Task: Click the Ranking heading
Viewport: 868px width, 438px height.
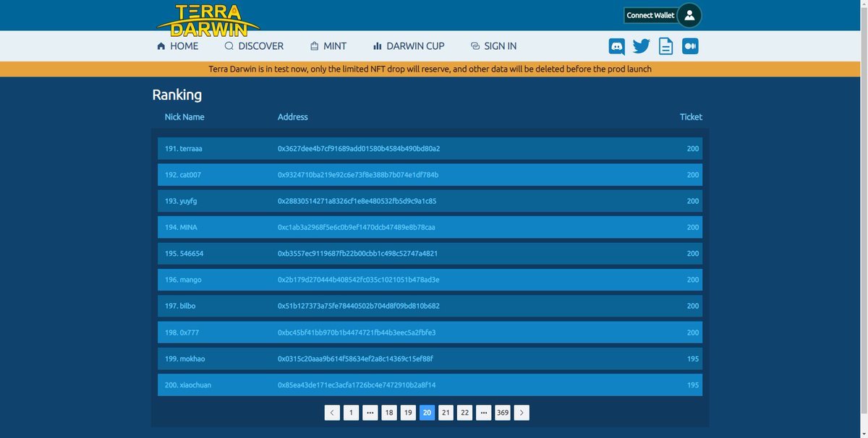Action: pyautogui.click(x=177, y=95)
